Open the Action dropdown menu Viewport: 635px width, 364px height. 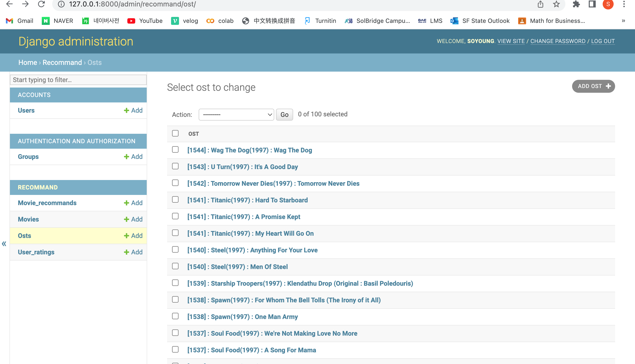tap(236, 115)
